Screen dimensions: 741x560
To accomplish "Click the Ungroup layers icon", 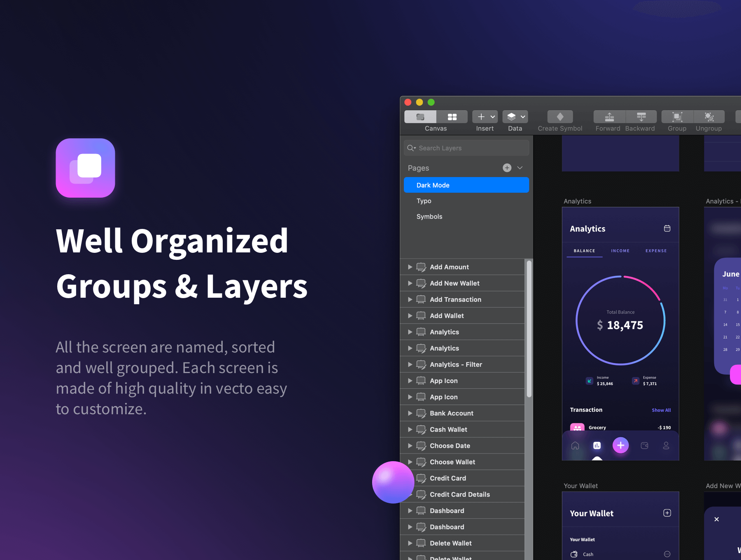I will (x=709, y=117).
